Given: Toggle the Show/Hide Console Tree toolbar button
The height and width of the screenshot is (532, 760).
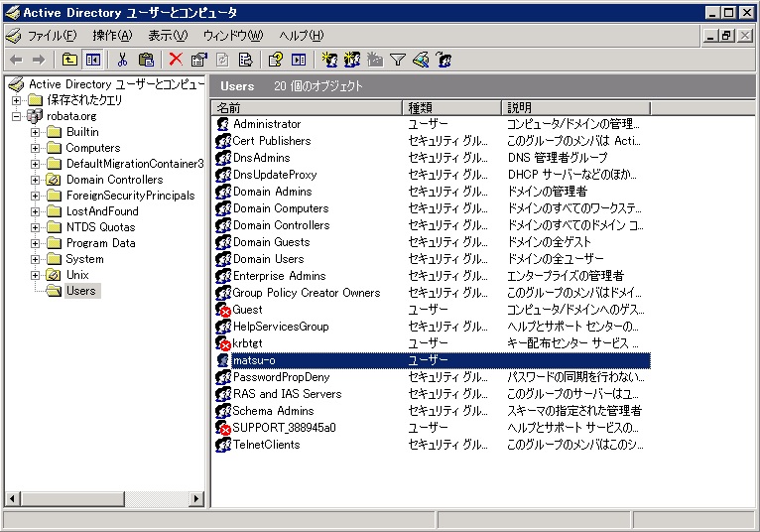Looking at the screenshot, I should [x=92, y=61].
